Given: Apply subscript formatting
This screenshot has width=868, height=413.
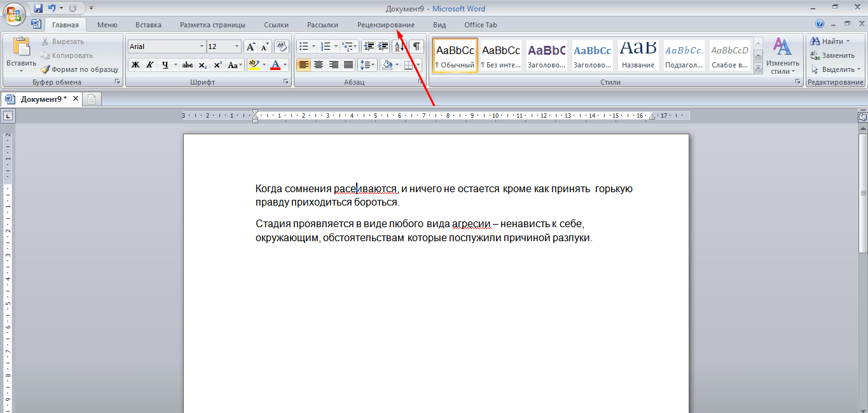Looking at the screenshot, I should coord(202,65).
